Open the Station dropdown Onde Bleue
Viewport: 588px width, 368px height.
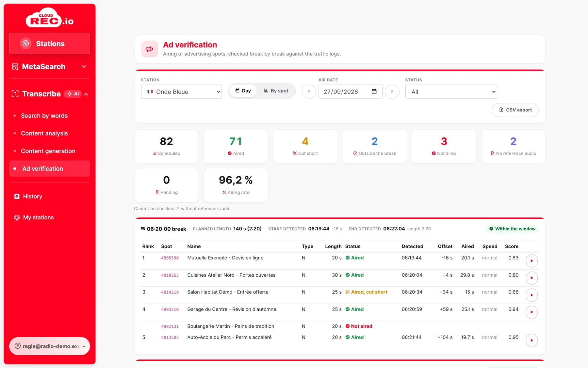[181, 92]
